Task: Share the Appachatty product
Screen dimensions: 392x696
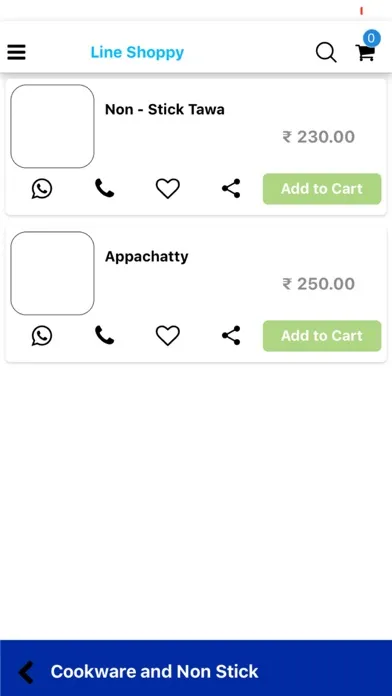Action: (231, 336)
